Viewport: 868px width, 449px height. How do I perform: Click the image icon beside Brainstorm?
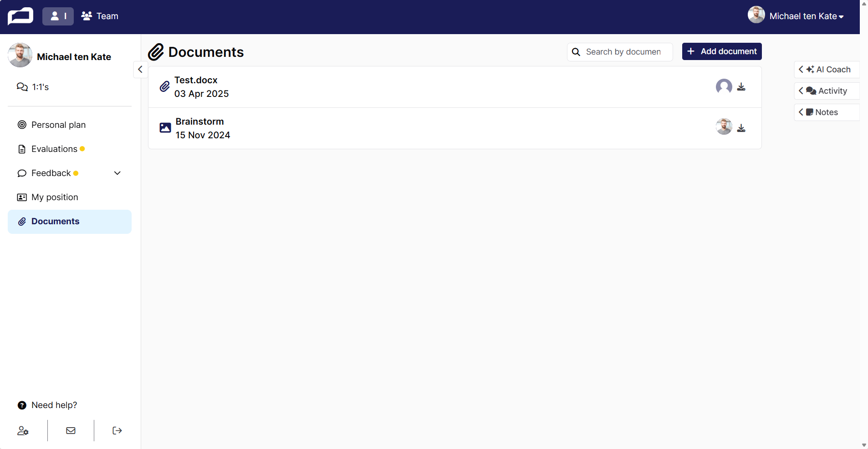pyautogui.click(x=165, y=128)
